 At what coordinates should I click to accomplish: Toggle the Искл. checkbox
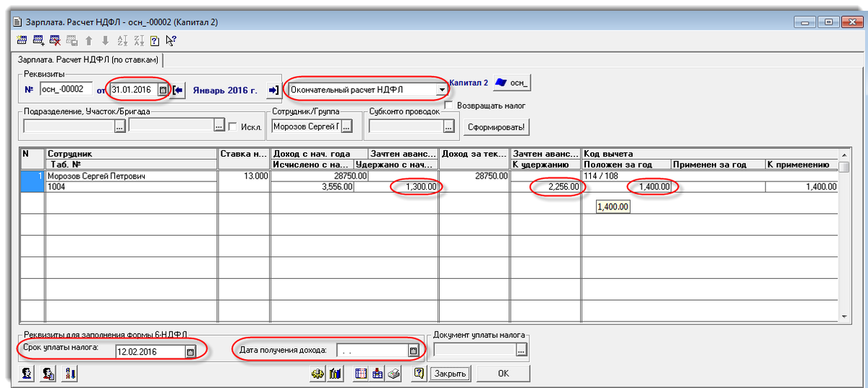point(232,126)
